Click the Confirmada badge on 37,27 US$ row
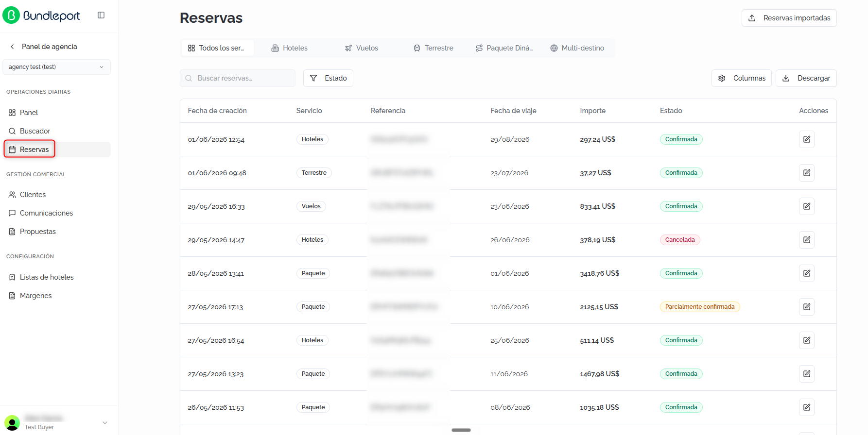868x435 pixels. click(x=681, y=173)
